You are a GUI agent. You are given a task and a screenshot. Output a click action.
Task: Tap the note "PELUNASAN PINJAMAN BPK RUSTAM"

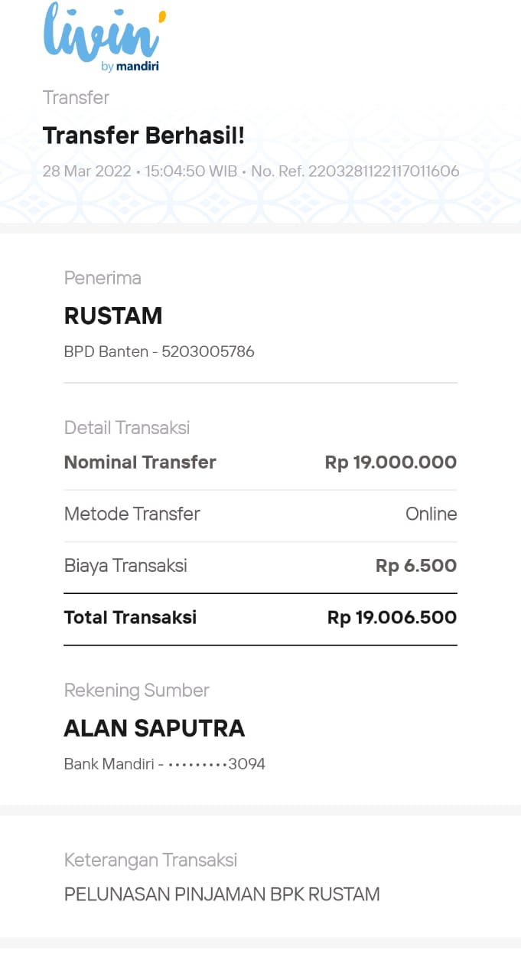pos(222,894)
